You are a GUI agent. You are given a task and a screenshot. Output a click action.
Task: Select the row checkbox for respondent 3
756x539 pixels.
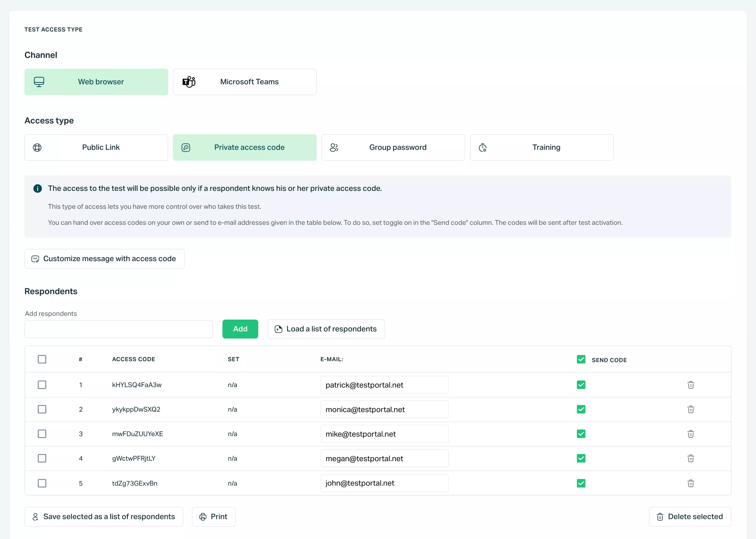42,434
